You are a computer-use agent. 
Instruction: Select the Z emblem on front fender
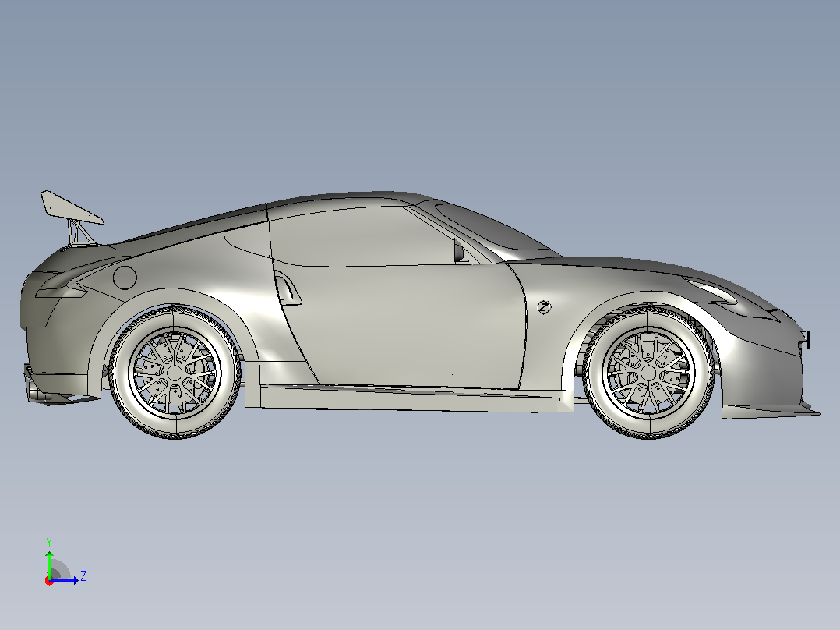pyautogui.click(x=544, y=308)
